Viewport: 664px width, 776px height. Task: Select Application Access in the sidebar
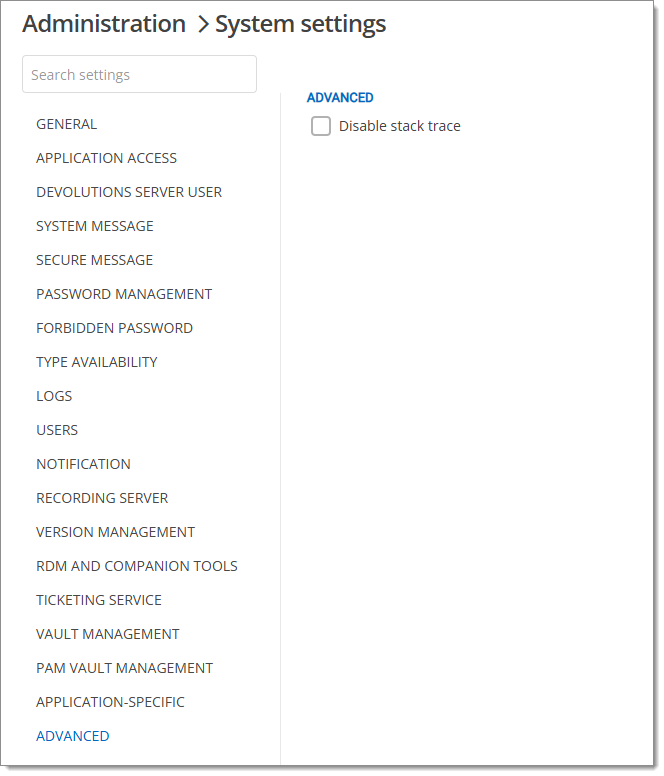106,158
